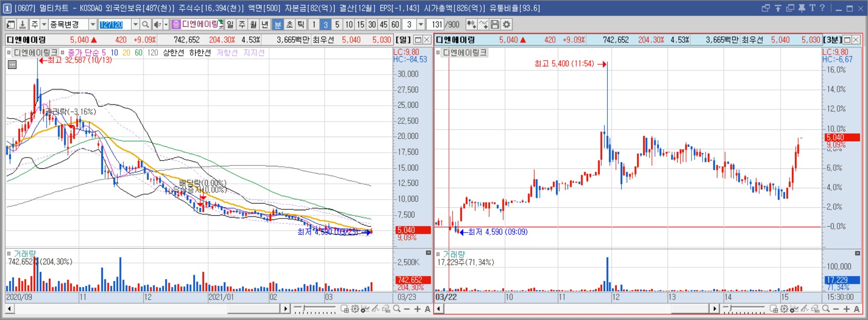
Task: Toggle the 디엔에이링크 series box in right chart
Action: (438, 52)
